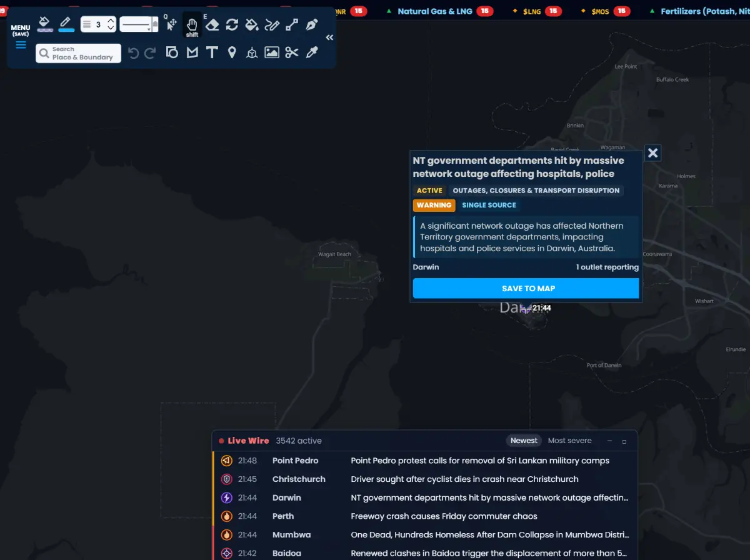Select the scissors cut tool

[292, 52]
